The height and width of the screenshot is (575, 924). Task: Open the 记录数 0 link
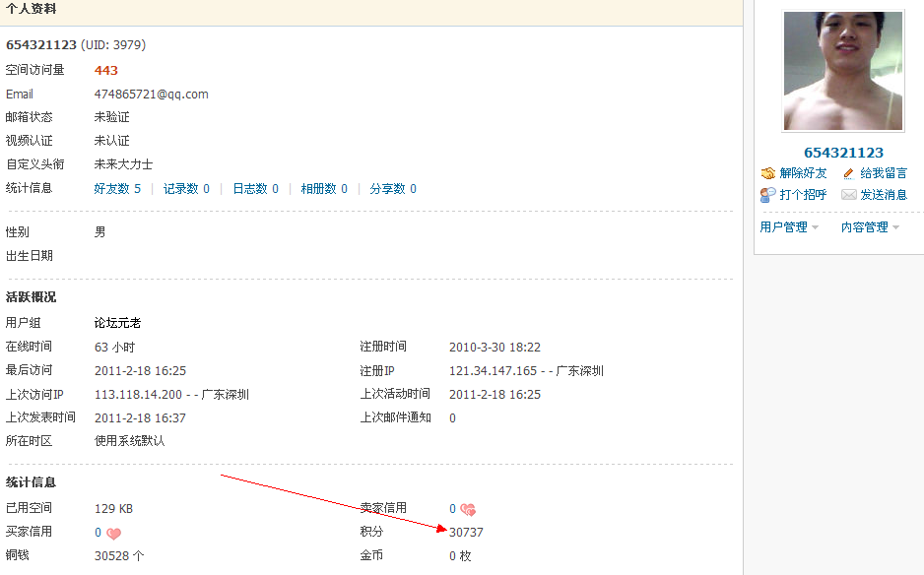point(186,188)
